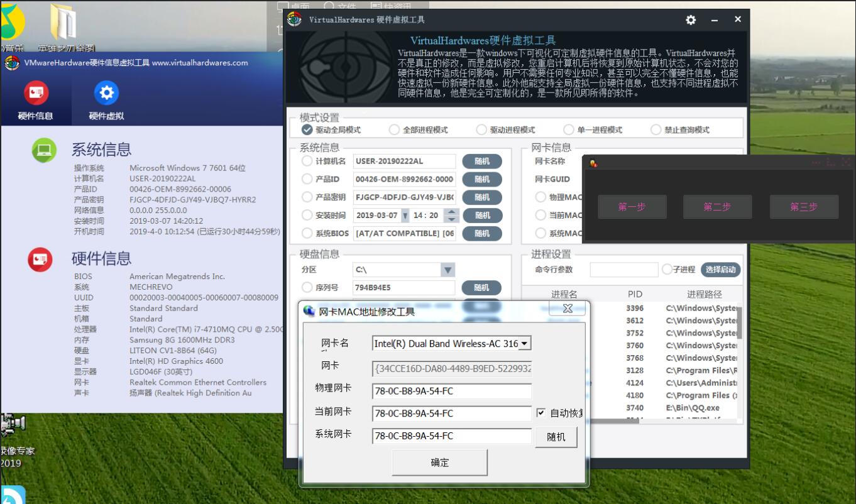Enable the 安装时间 radio option
The image size is (856, 504).
307,215
